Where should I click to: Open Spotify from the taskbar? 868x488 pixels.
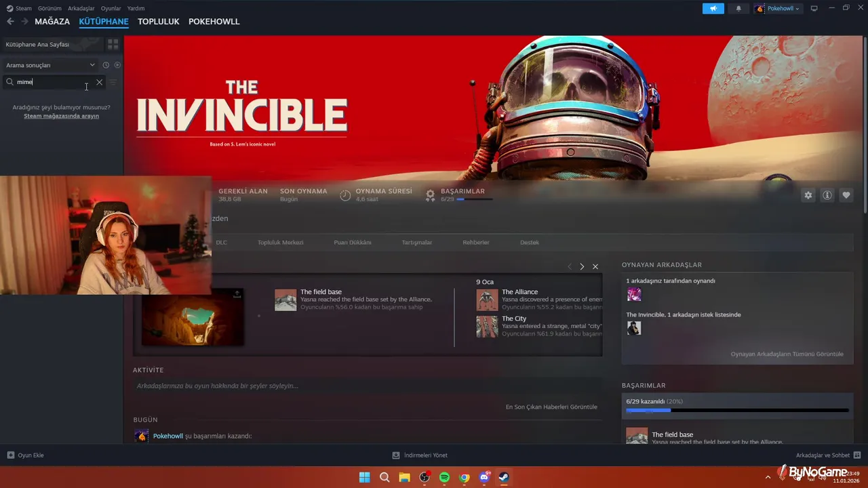(444, 477)
